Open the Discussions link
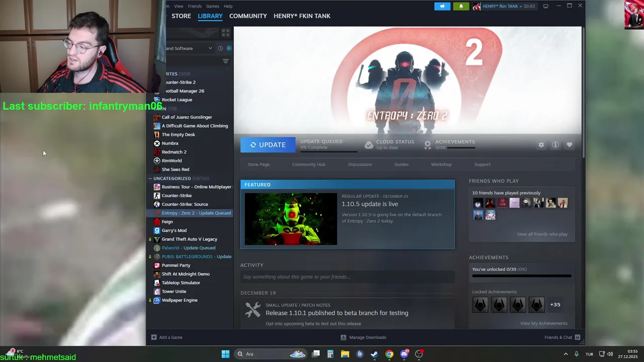Viewport: 644px width, 362px height. (360, 164)
